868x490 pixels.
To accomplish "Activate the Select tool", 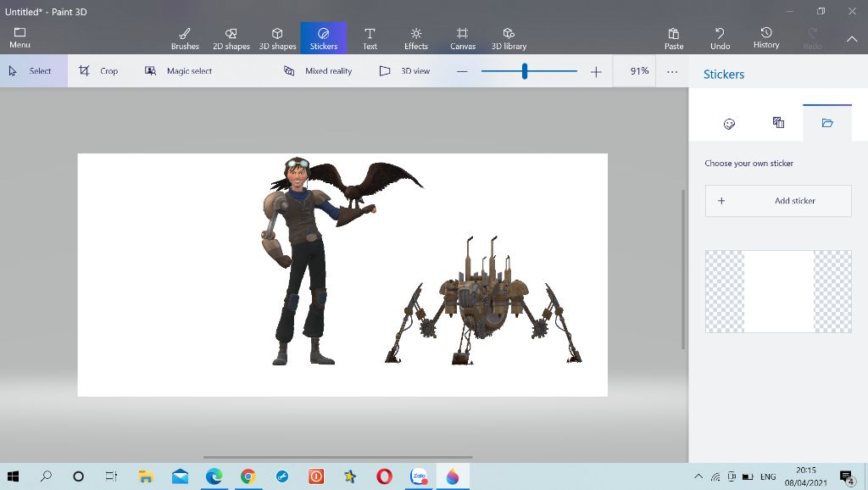I will (x=34, y=71).
